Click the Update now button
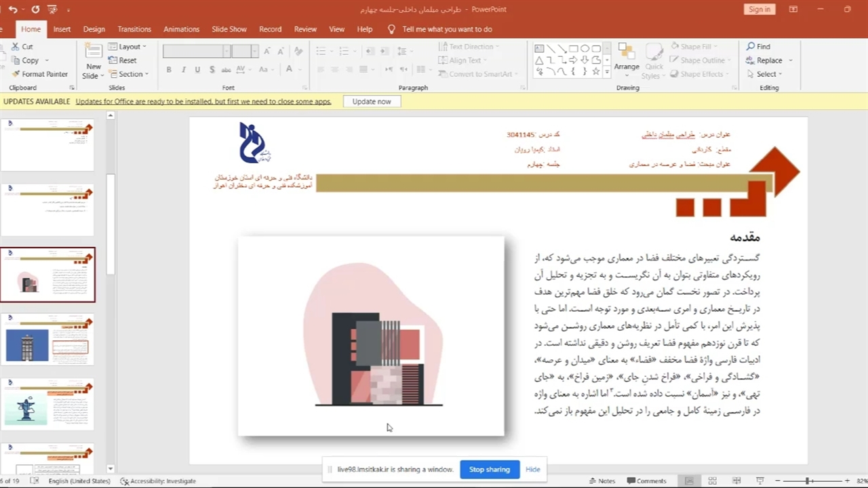868x488 pixels. (x=372, y=102)
